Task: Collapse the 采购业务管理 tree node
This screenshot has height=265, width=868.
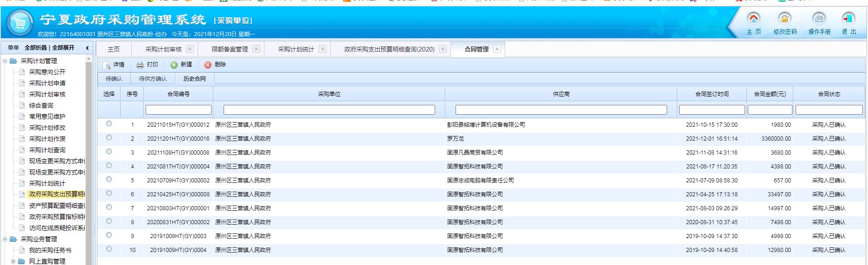Action: (x=5, y=239)
